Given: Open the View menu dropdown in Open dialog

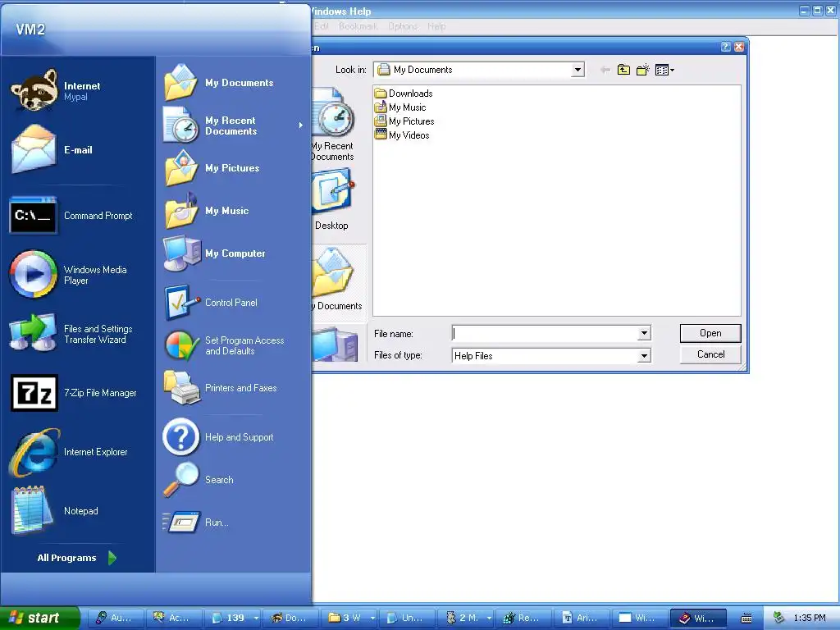Looking at the screenshot, I should [x=664, y=70].
